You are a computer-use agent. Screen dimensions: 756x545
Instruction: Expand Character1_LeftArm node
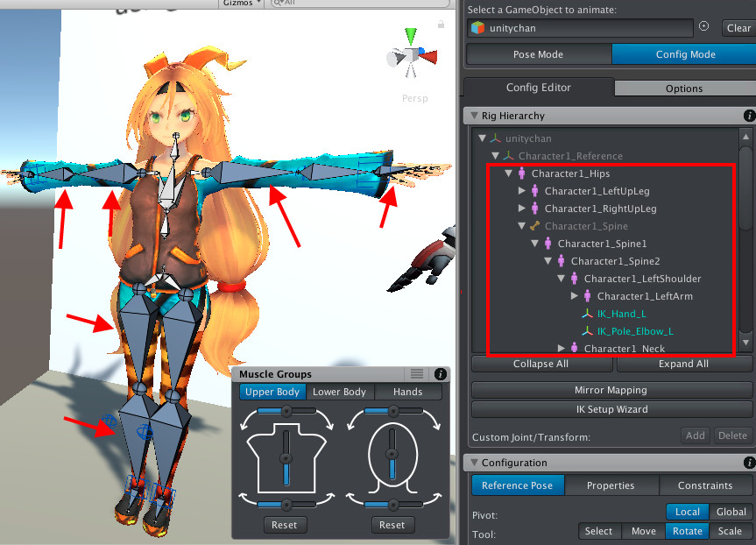(575, 295)
